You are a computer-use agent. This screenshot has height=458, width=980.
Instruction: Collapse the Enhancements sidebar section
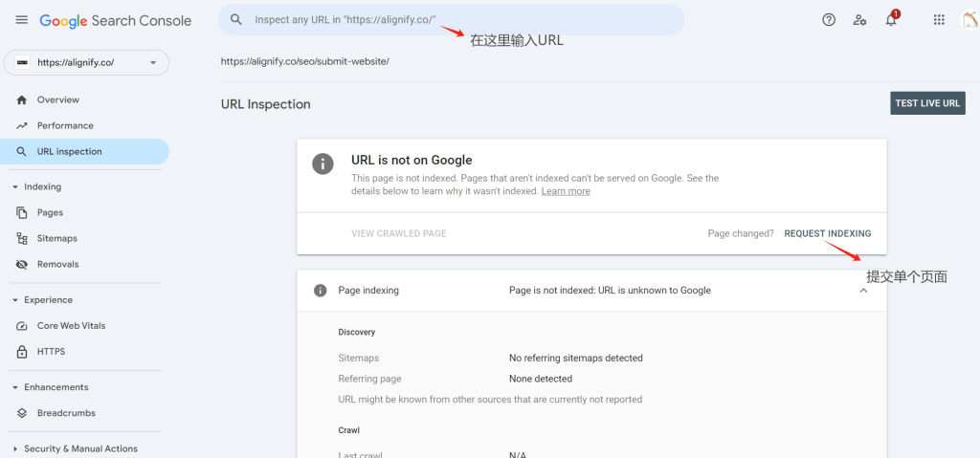[x=15, y=387]
